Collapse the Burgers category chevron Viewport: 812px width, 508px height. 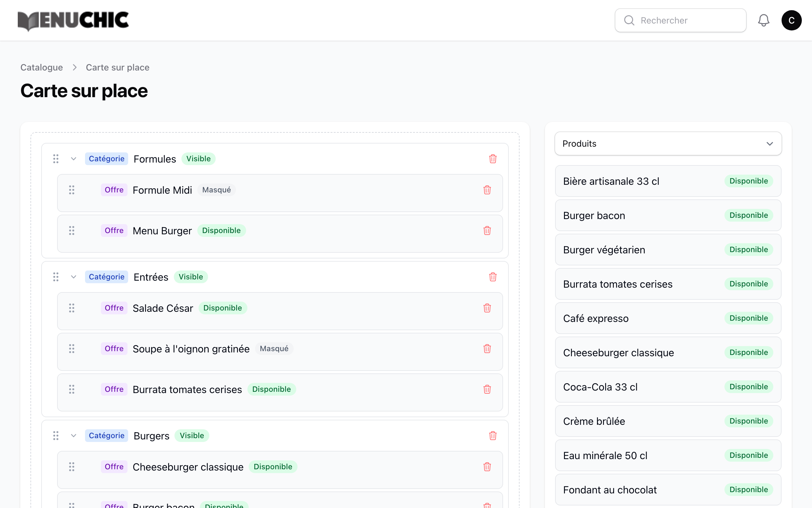pyautogui.click(x=74, y=435)
